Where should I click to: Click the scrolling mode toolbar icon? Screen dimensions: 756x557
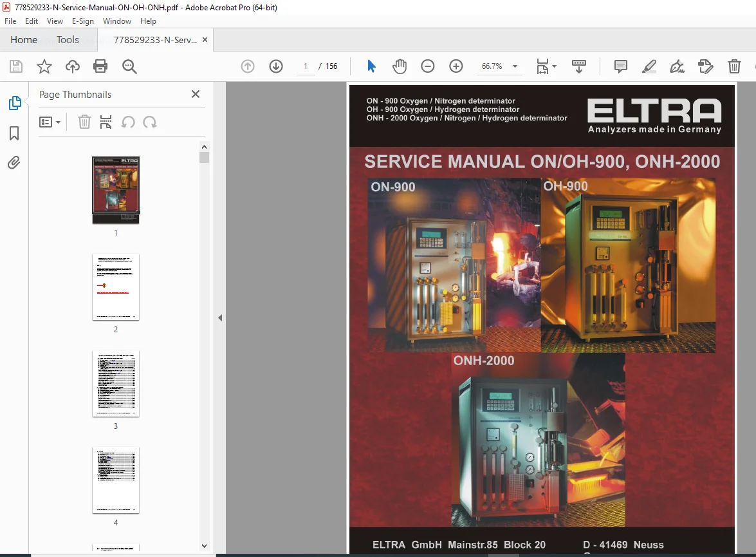[578, 66]
